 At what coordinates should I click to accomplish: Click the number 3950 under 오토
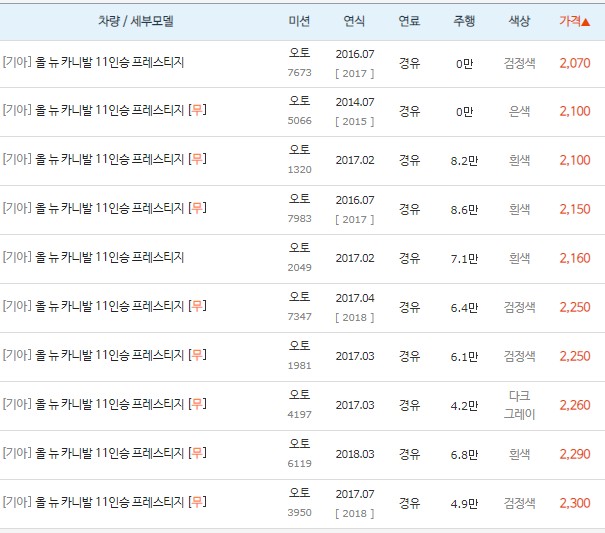click(x=299, y=513)
